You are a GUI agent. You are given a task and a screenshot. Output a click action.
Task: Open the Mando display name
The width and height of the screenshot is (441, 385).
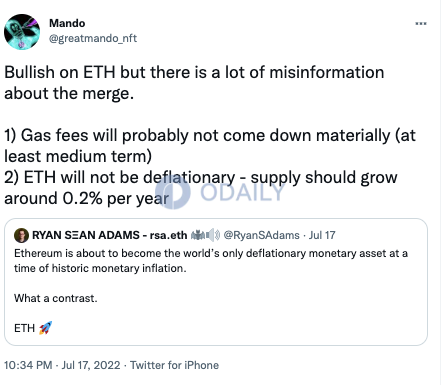click(67, 23)
